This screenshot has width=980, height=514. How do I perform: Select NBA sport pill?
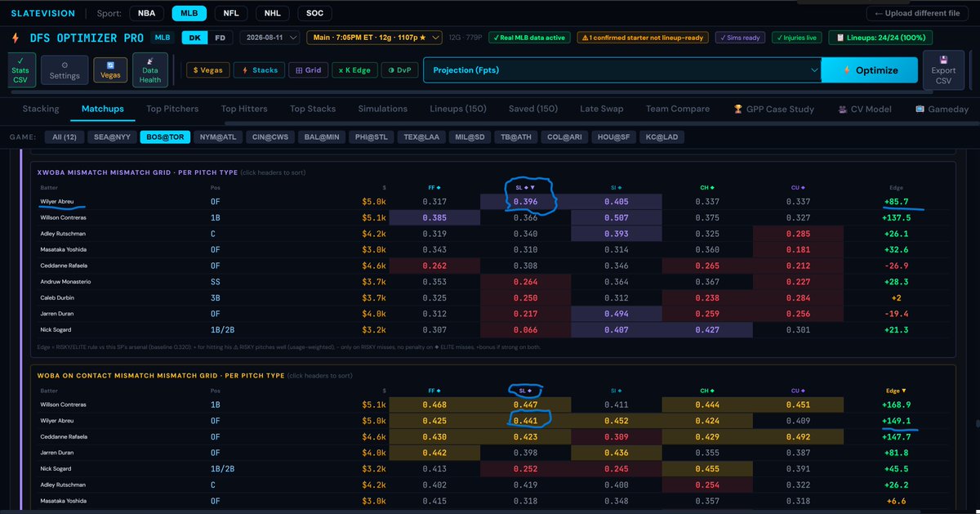point(147,13)
